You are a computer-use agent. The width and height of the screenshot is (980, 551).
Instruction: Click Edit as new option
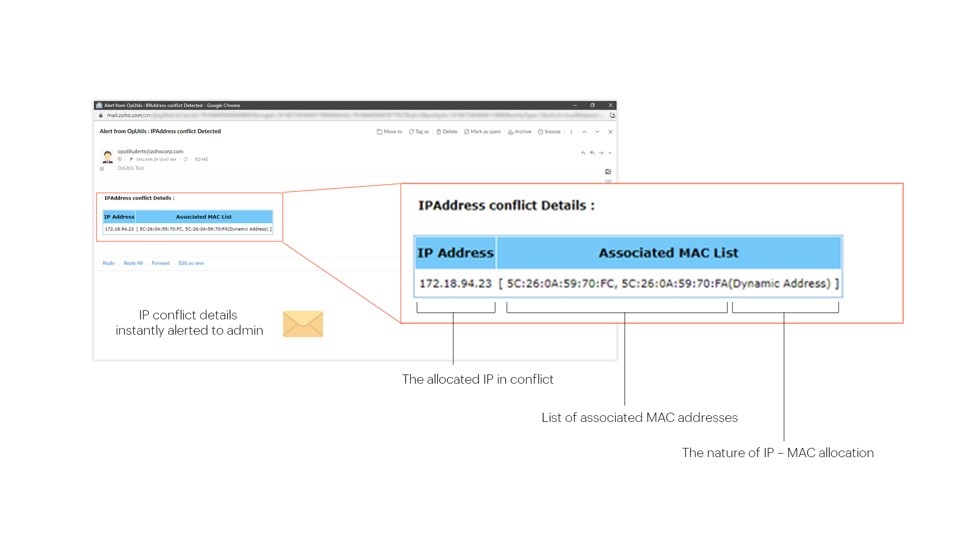(190, 263)
